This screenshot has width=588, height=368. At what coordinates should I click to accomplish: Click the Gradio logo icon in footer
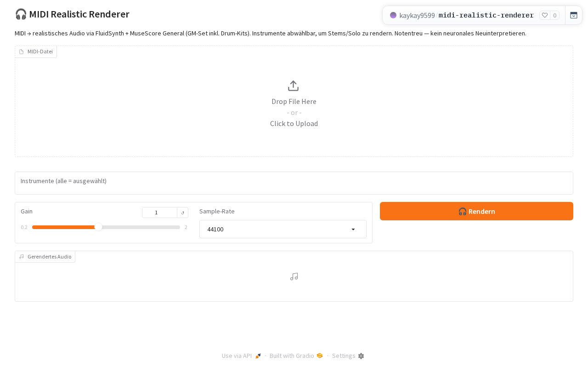tap(320, 356)
